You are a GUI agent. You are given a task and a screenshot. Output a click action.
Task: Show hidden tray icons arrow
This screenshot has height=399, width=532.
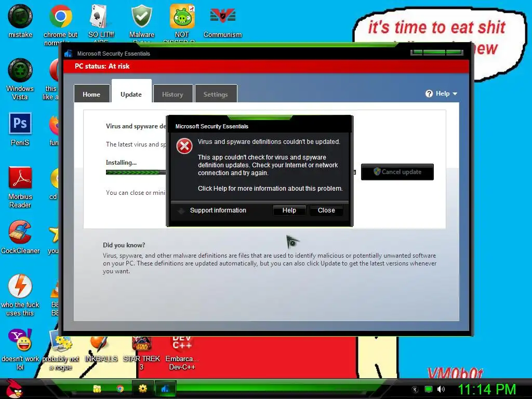click(x=415, y=390)
